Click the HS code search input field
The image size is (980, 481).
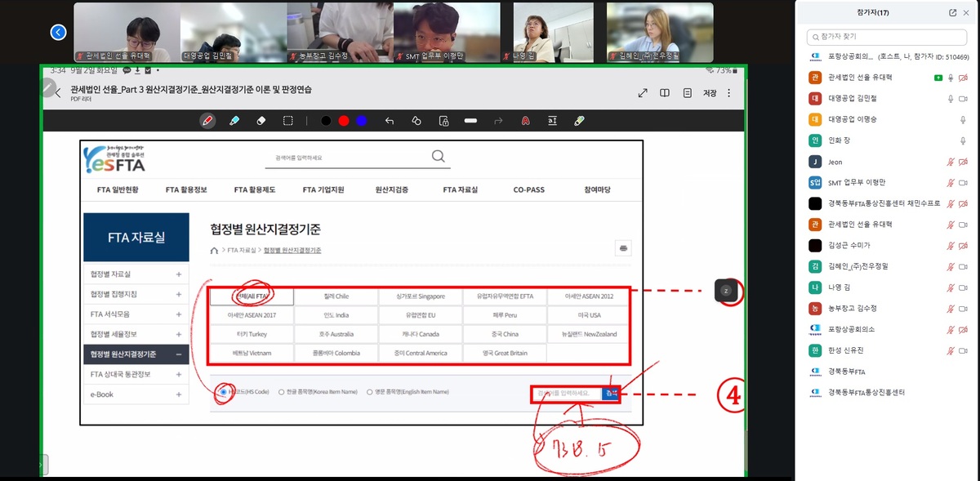[568, 393]
